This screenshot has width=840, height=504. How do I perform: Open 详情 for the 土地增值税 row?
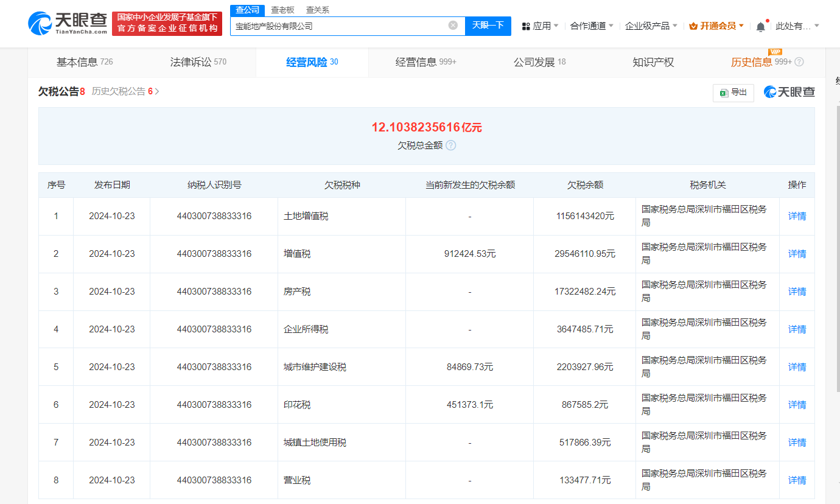click(x=797, y=216)
